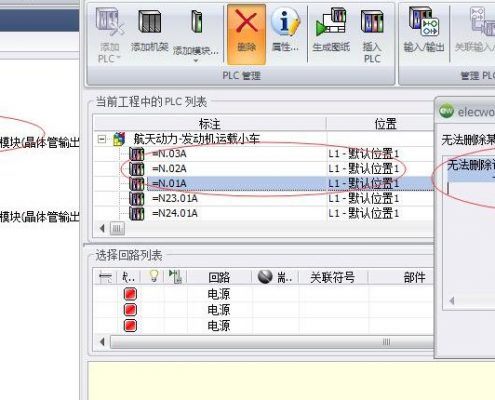Open 属性 properties info icon
Image resolution: width=495 pixels, height=400 pixels.
tap(285, 32)
